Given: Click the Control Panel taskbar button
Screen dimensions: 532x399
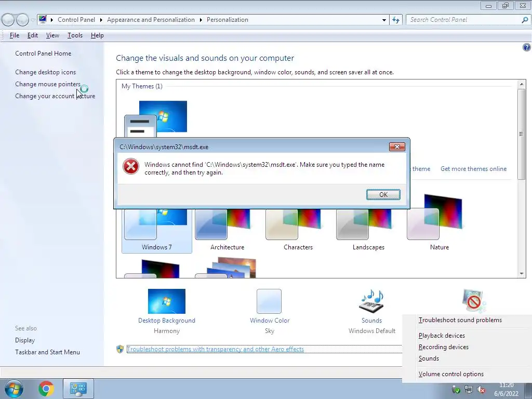Looking at the screenshot, I should (78, 389).
